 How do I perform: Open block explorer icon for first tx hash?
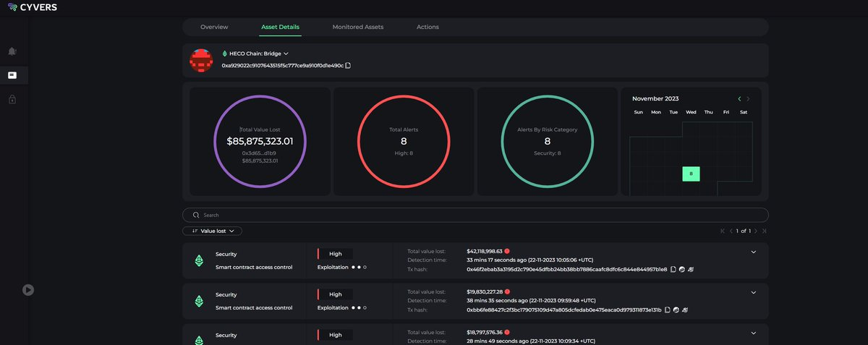coord(683,269)
